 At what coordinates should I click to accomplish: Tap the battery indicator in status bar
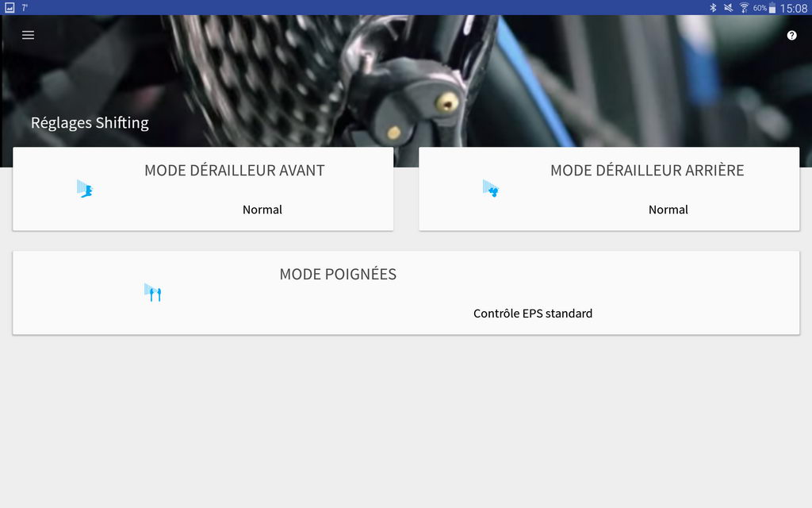(772, 8)
